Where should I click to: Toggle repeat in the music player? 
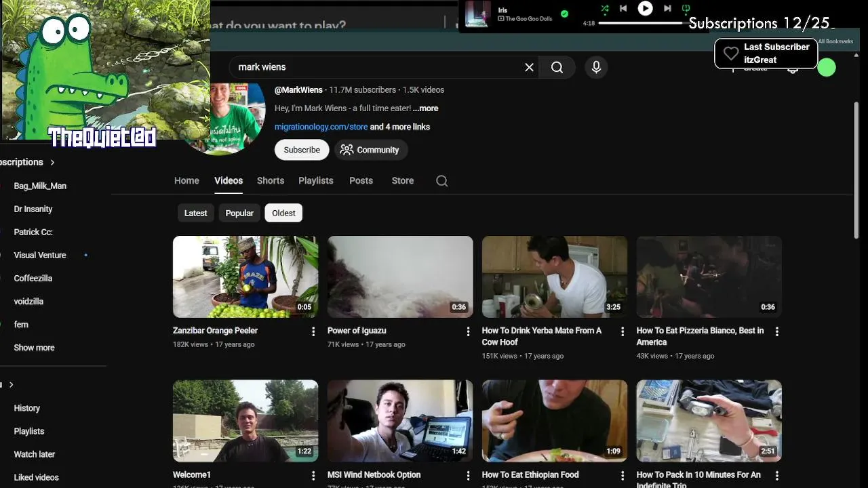click(686, 8)
